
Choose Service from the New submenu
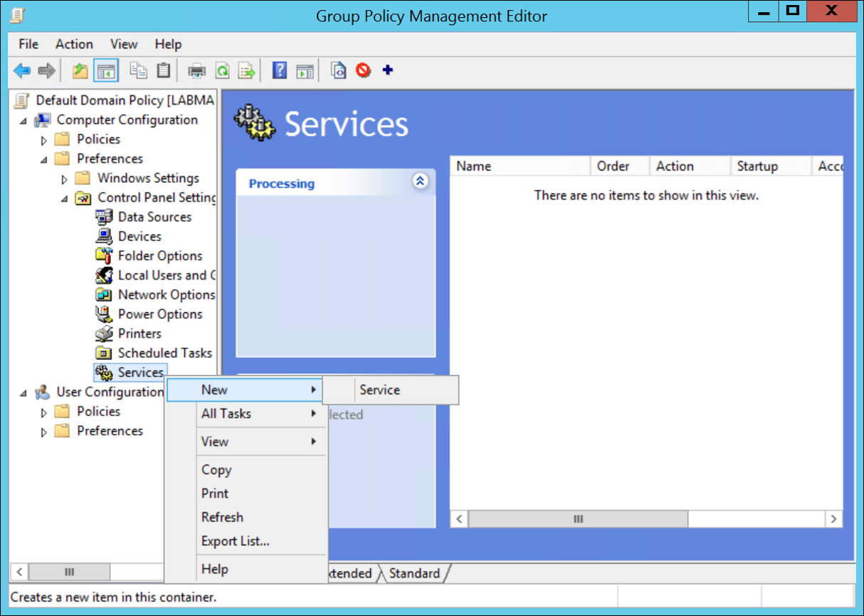click(x=379, y=390)
